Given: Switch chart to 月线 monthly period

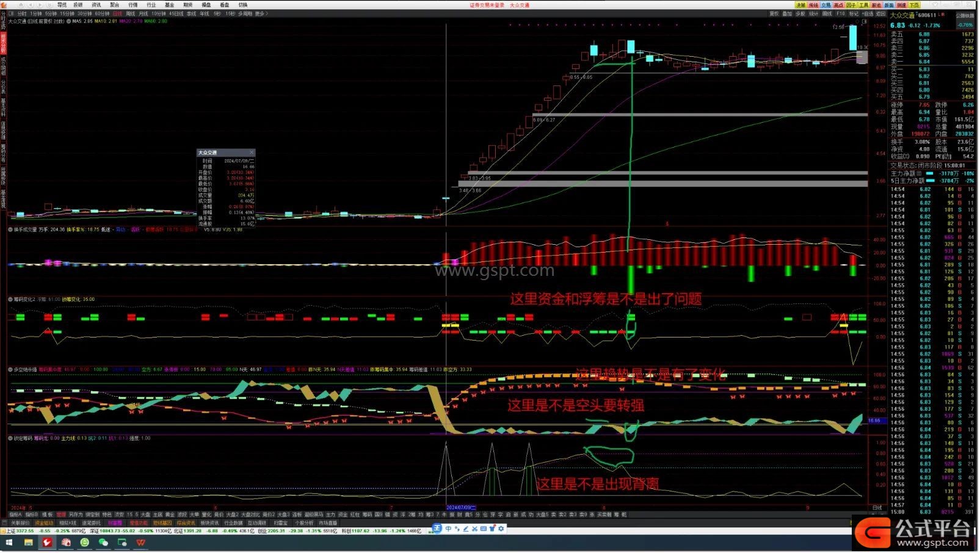Looking at the screenshot, I should pos(143,13).
